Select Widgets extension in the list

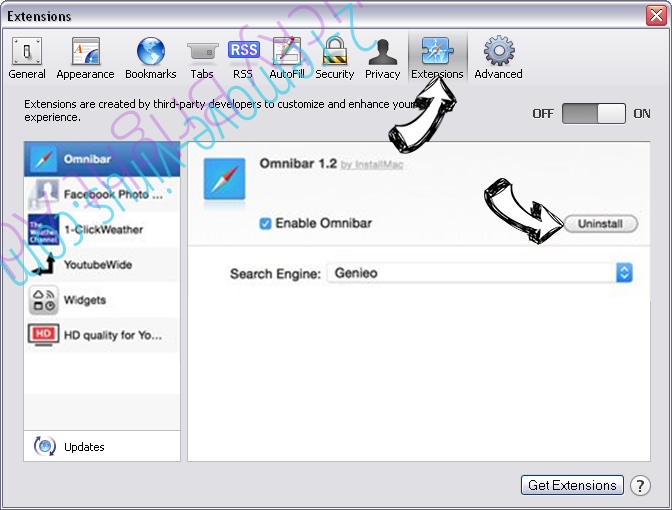point(102,300)
